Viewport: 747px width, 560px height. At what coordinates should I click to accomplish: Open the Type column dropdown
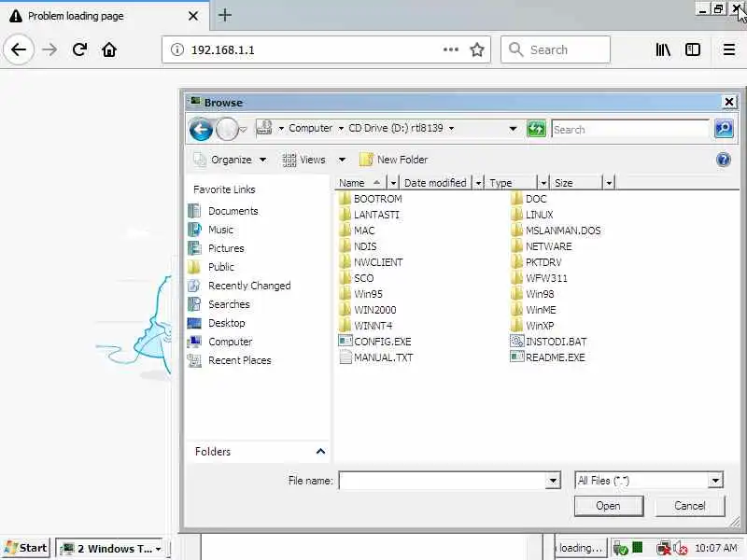[543, 182]
